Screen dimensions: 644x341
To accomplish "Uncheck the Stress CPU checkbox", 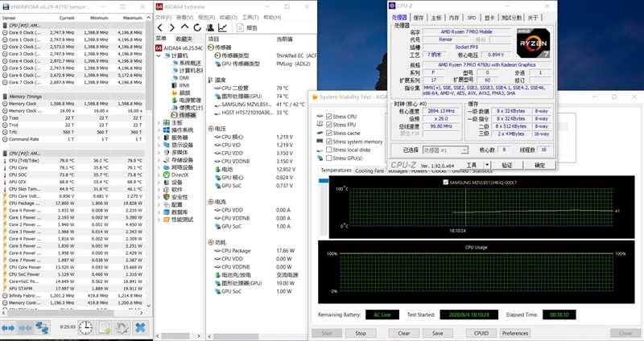I will tap(328, 117).
